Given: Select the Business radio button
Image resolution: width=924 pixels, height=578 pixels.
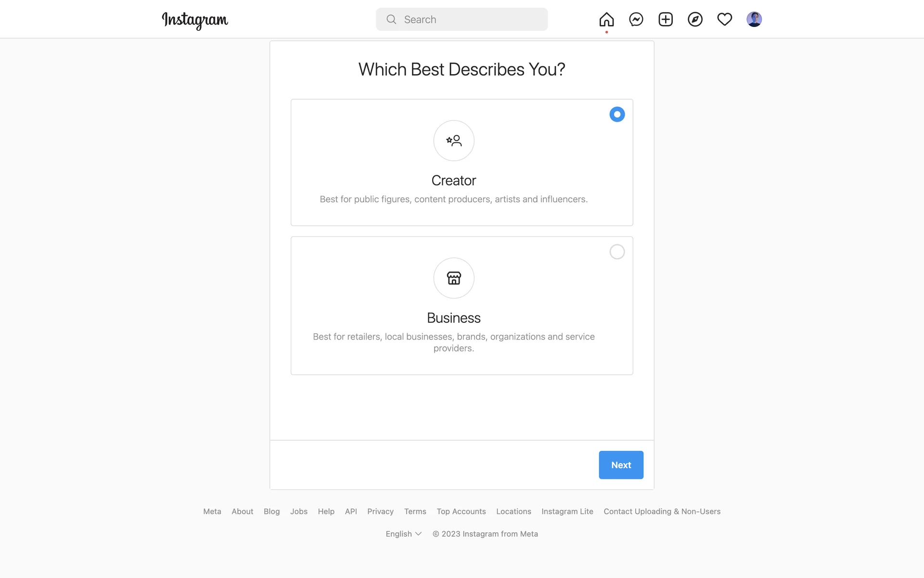Looking at the screenshot, I should pos(617,252).
